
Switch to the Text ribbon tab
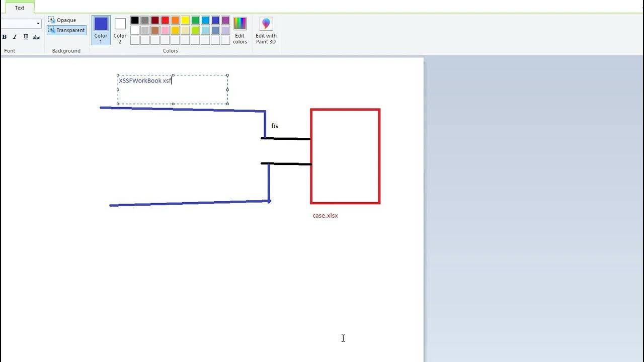click(x=20, y=8)
